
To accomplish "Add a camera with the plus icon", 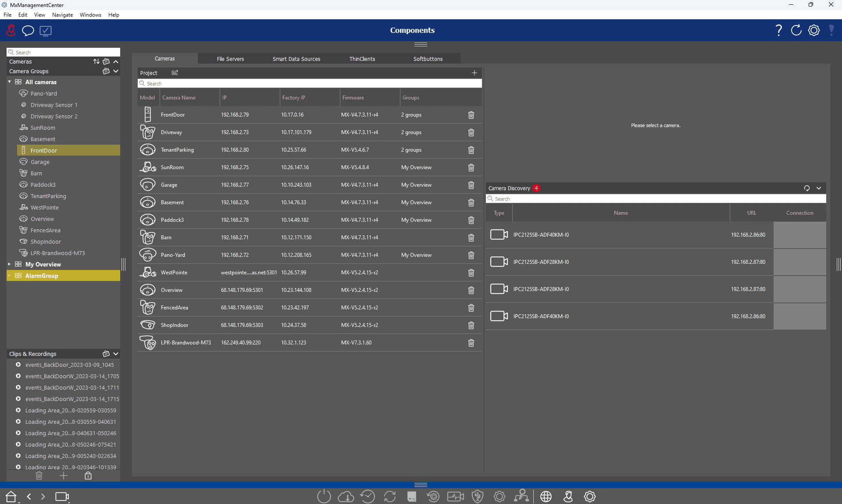I will 474,73.
